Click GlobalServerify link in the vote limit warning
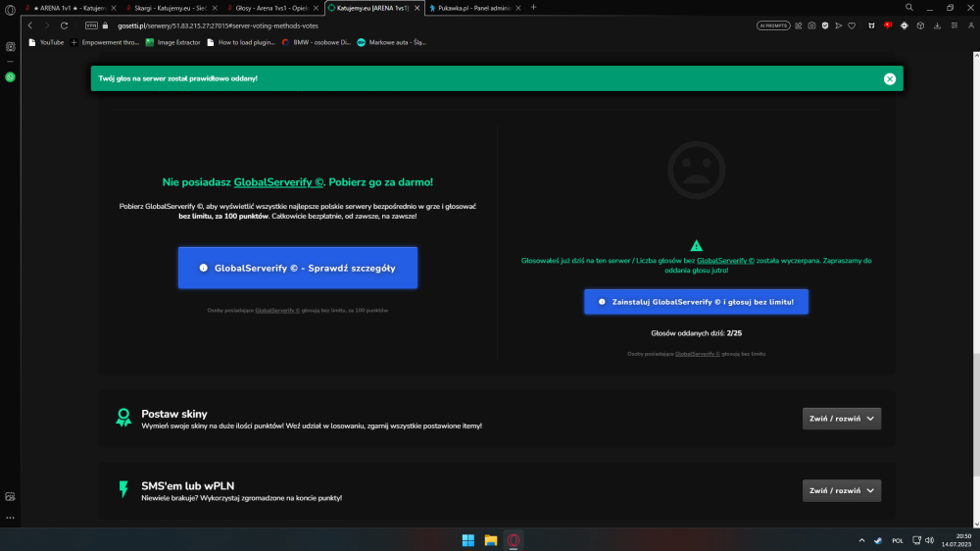980x551 pixels. 725,261
